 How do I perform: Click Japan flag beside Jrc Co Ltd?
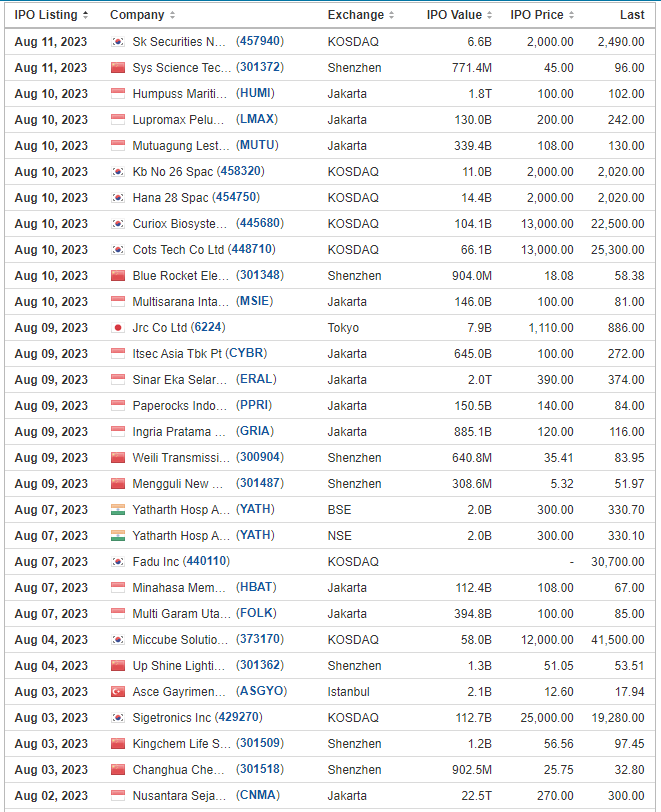[x=118, y=328]
